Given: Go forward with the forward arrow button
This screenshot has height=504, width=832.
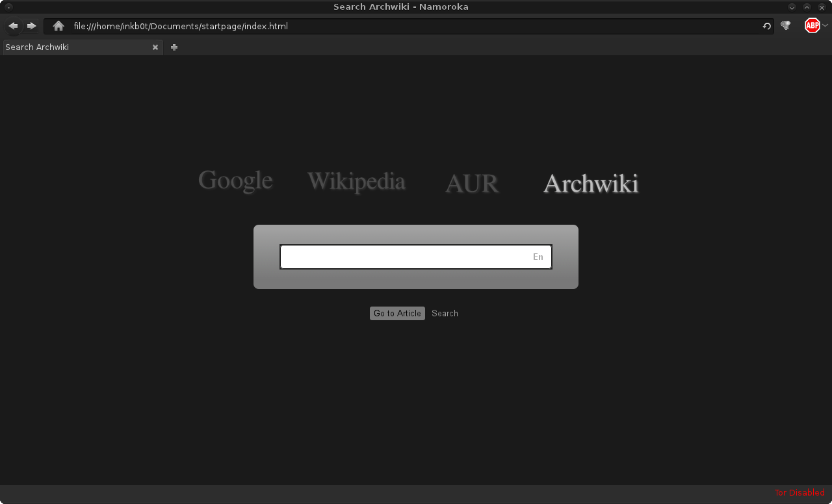Looking at the screenshot, I should (x=31, y=26).
